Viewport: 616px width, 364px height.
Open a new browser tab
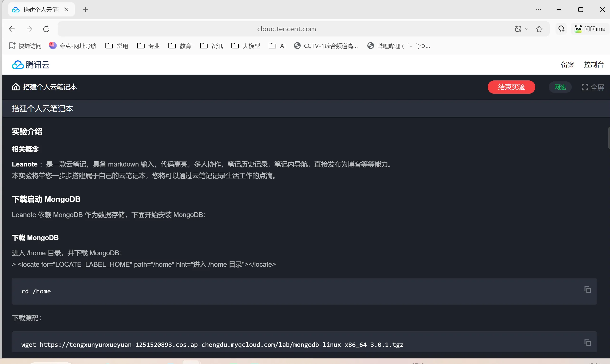(x=85, y=9)
